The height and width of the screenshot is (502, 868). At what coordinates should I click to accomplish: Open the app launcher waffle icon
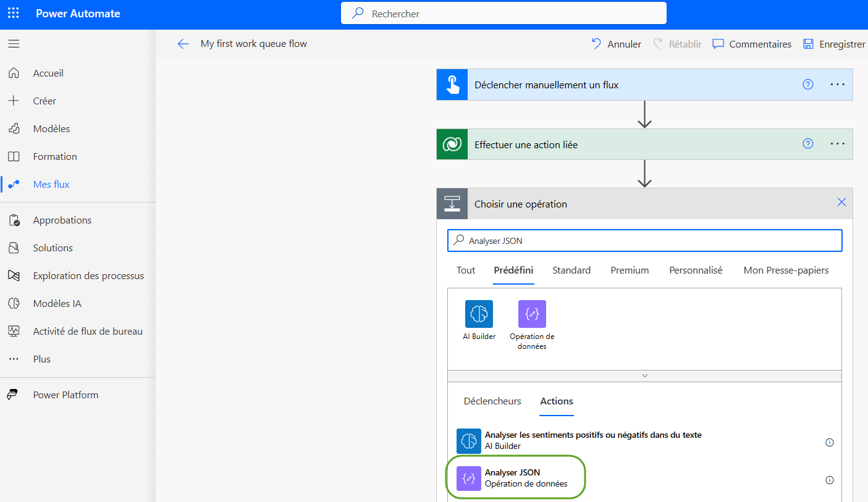tap(14, 13)
